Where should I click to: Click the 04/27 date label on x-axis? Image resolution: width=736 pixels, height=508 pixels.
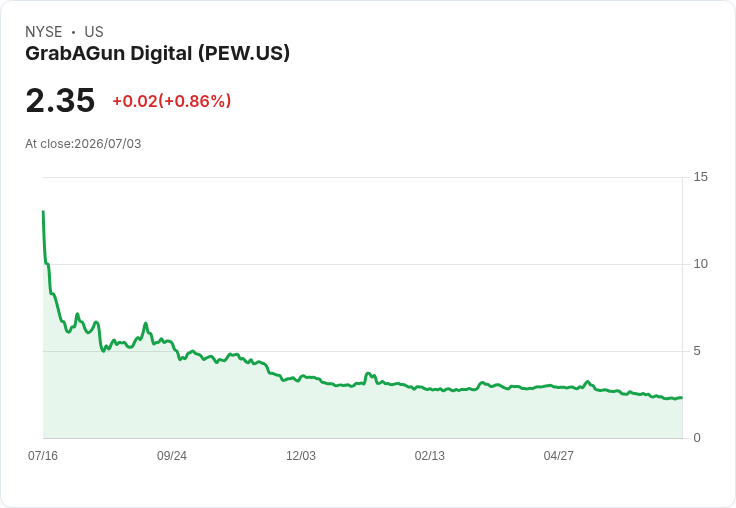pyautogui.click(x=559, y=455)
